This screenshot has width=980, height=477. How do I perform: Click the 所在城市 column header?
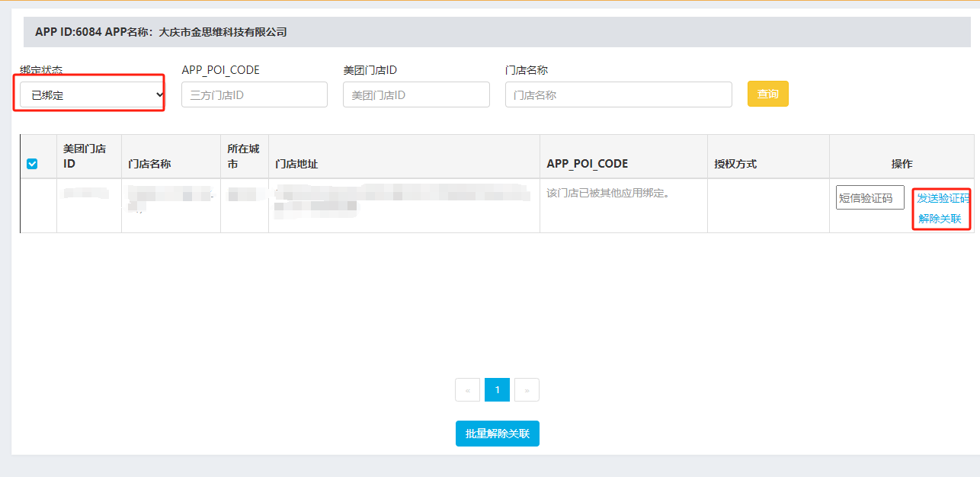243,156
